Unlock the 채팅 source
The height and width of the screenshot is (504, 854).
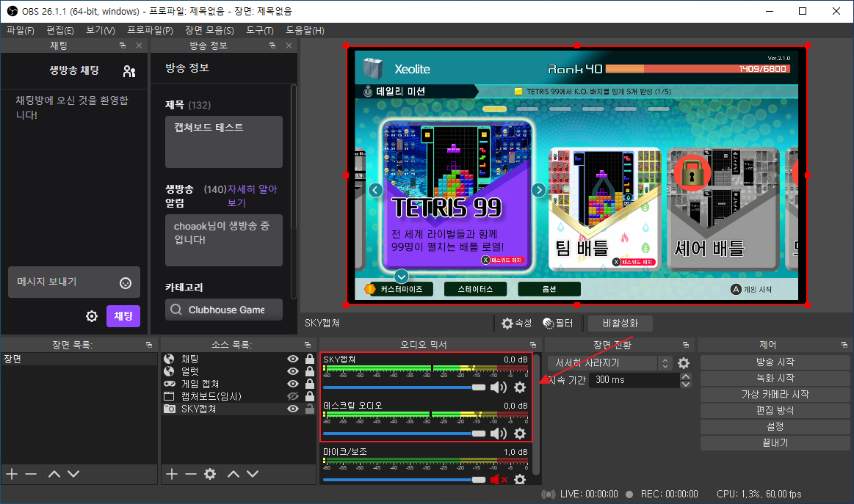[x=310, y=359]
